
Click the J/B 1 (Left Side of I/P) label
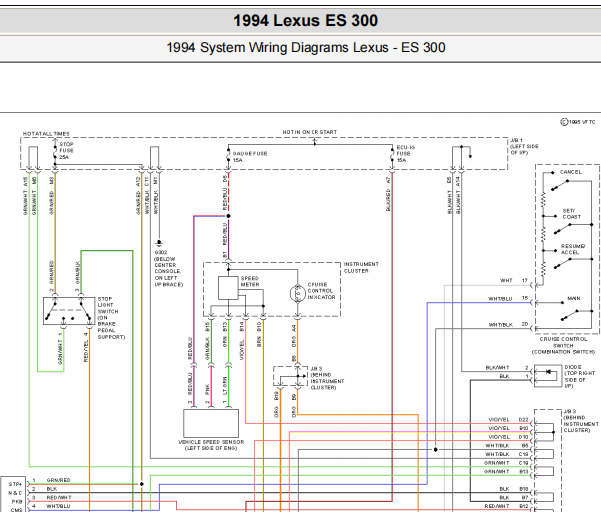click(524, 146)
